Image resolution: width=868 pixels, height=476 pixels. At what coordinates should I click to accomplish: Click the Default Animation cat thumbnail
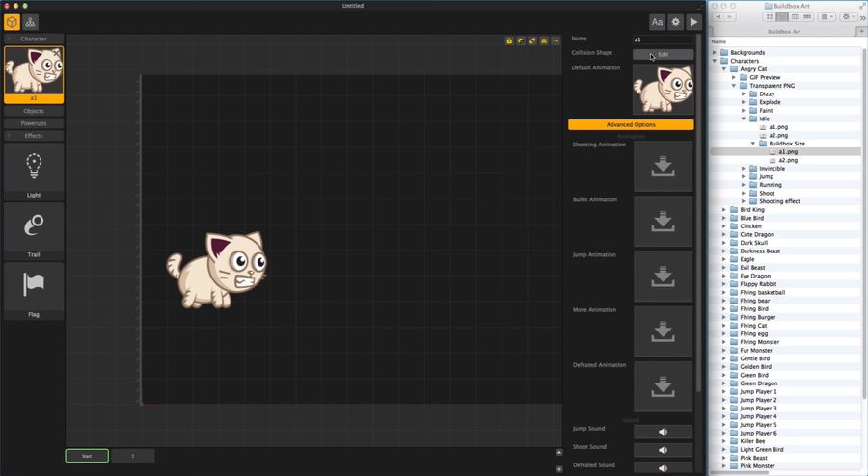663,89
